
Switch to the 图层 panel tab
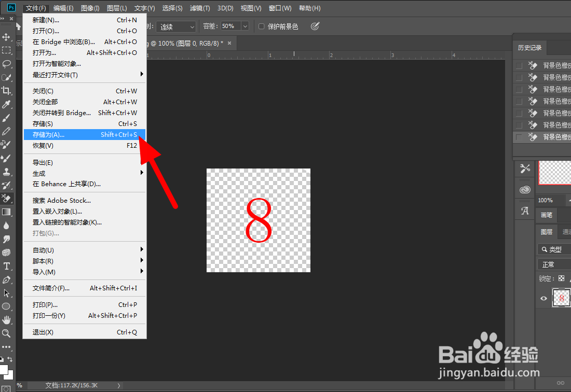(546, 232)
